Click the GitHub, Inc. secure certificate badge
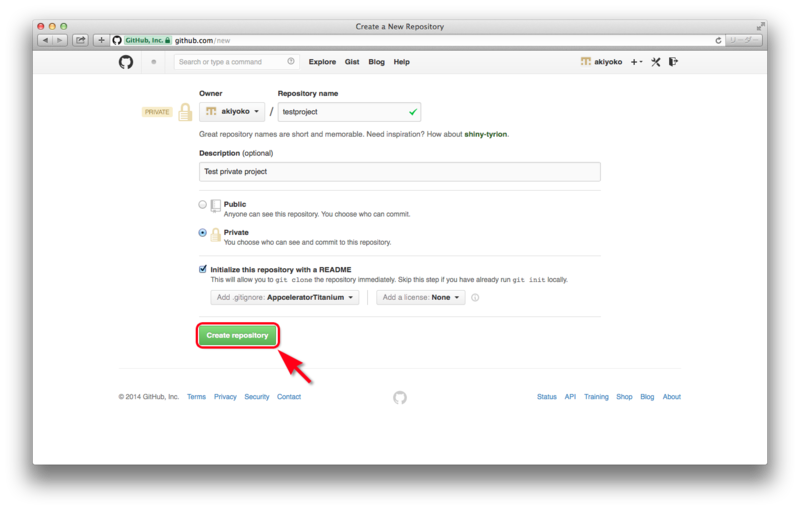Image resolution: width=800 pixels, height=510 pixels. (147, 40)
